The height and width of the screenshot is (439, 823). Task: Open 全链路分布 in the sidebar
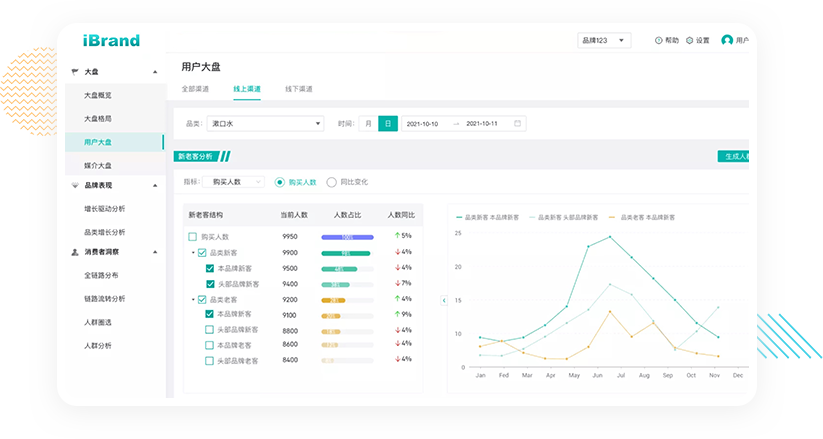click(101, 275)
